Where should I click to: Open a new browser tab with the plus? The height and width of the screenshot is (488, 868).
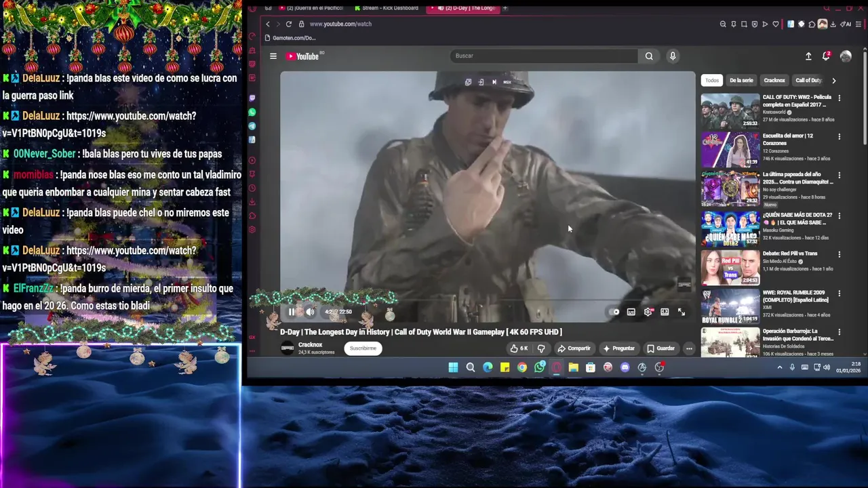[505, 8]
